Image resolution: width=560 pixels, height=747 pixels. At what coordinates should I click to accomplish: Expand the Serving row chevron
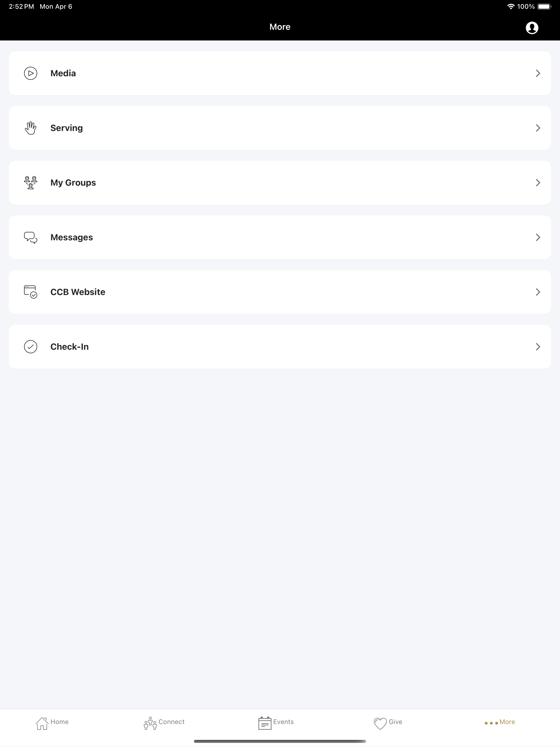tap(538, 128)
